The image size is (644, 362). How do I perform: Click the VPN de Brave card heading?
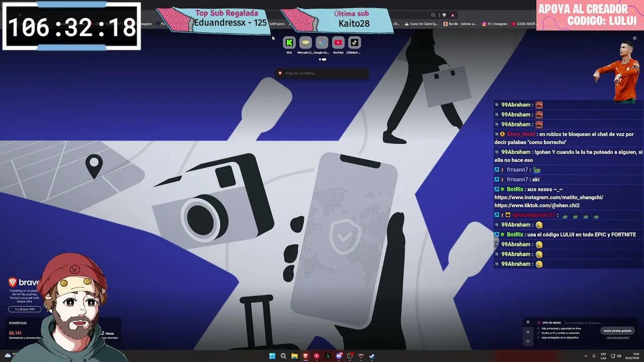point(551,323)
